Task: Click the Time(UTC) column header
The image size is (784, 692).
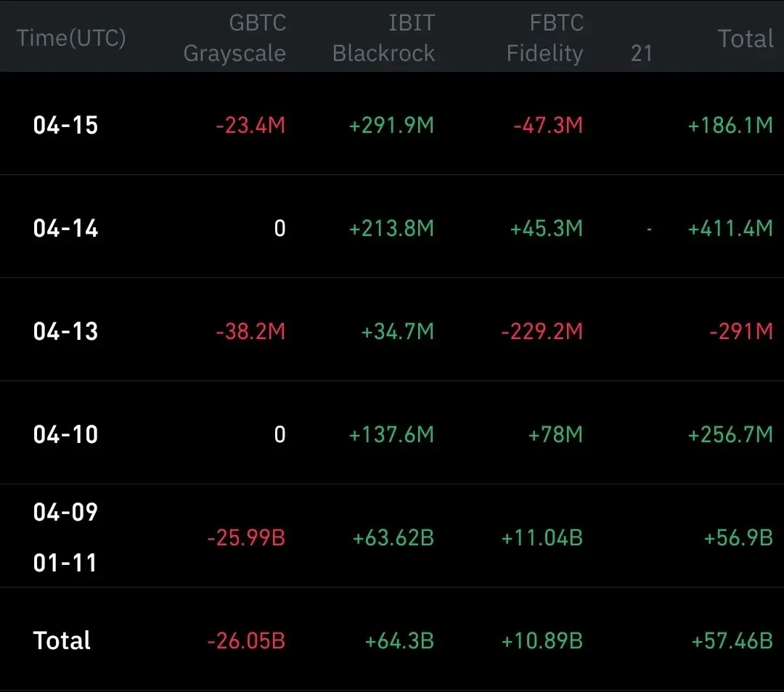Action: tap(71, 38)
